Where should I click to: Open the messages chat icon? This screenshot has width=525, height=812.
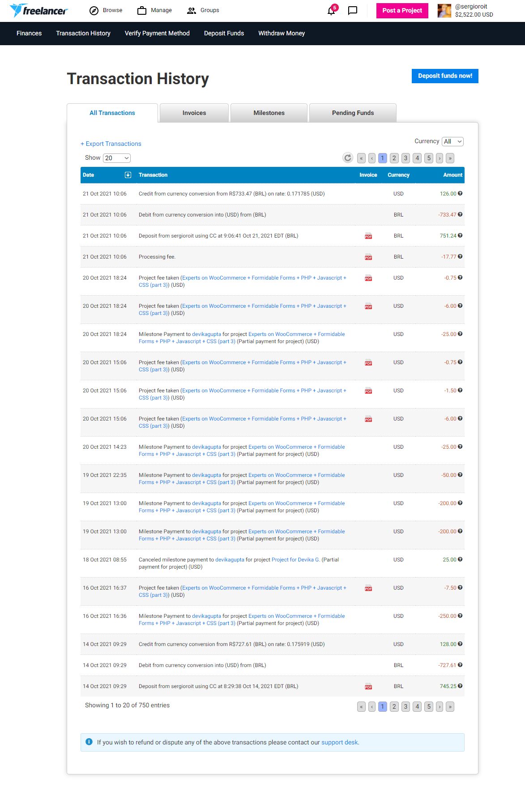(x=353, y=11)
